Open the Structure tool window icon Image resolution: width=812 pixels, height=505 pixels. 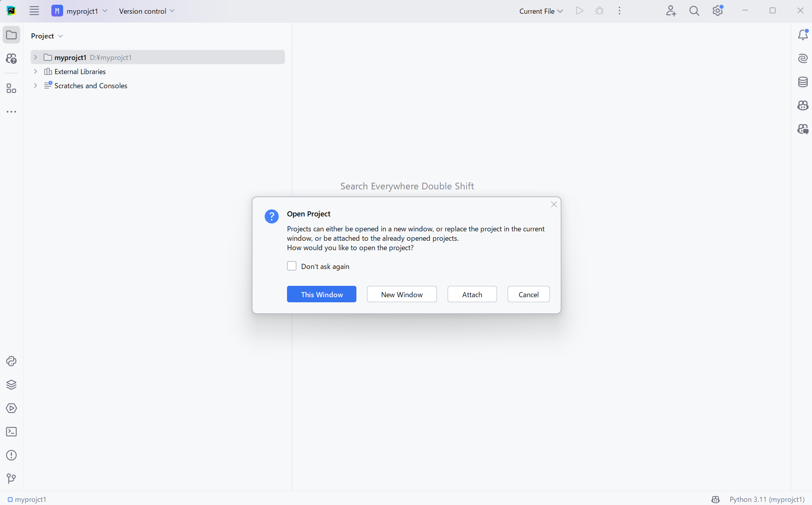pyautogui.click(x=11, y=89)
